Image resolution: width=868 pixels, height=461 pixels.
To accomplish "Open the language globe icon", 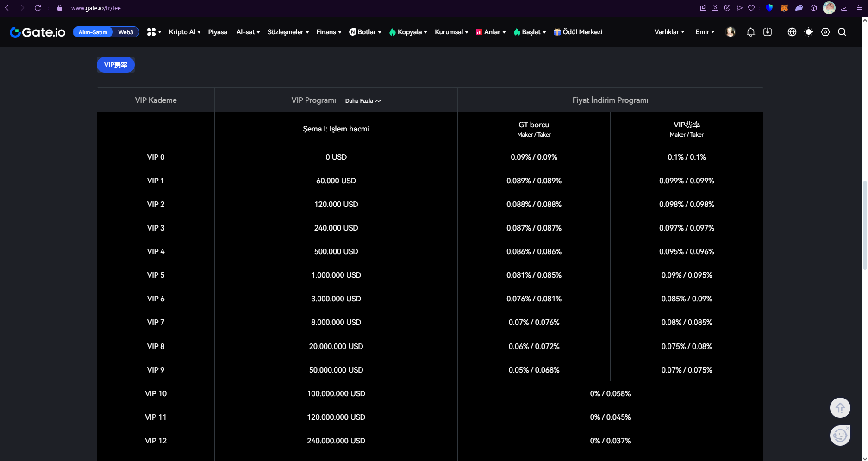I will pos(792,32).
